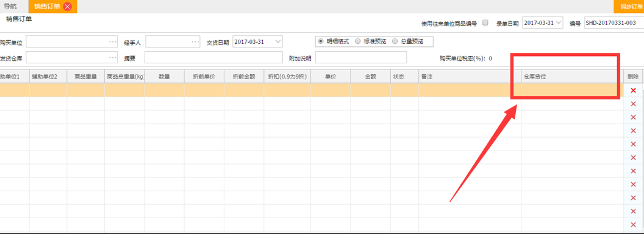Screen dimensions: 644x234
Task: Select 标准预览 radio option
Action: click(358, 41)
